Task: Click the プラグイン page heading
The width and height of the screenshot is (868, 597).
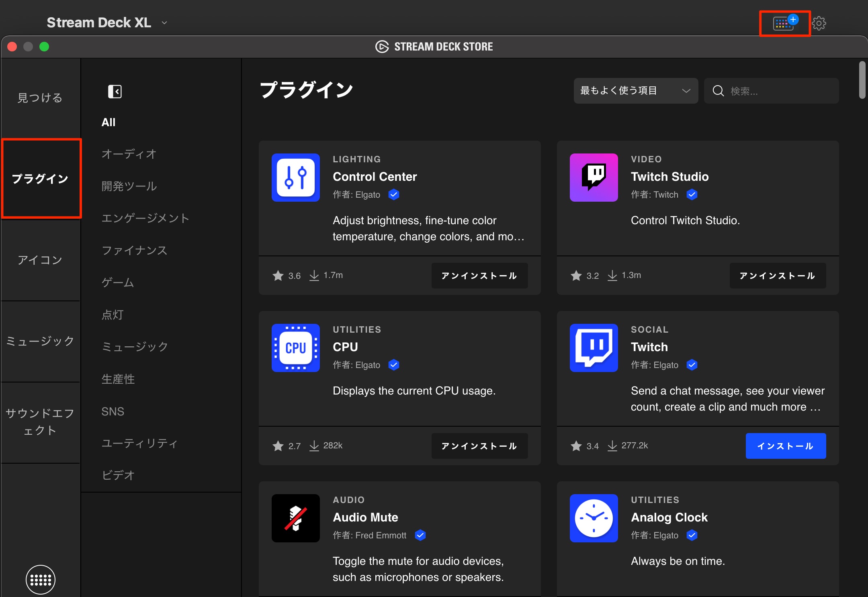Action: [307, 89]
